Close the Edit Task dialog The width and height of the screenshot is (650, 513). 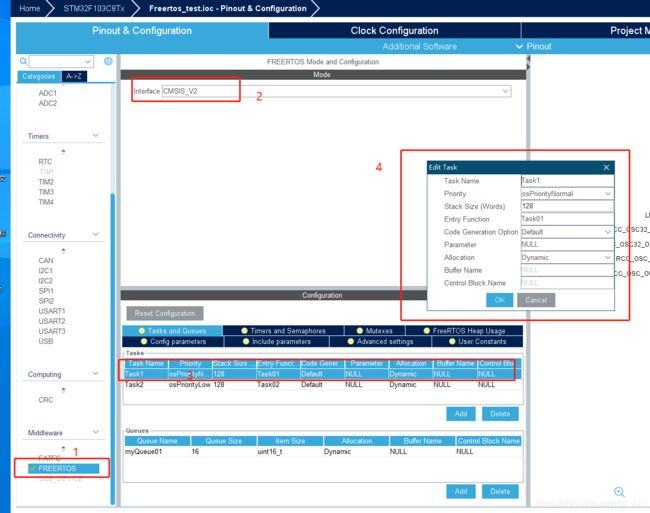pyautogui.click(x=606, y=167)
